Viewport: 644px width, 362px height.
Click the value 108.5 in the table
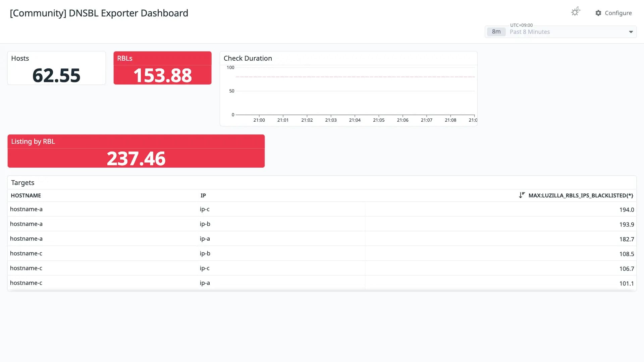click(627, 254)
